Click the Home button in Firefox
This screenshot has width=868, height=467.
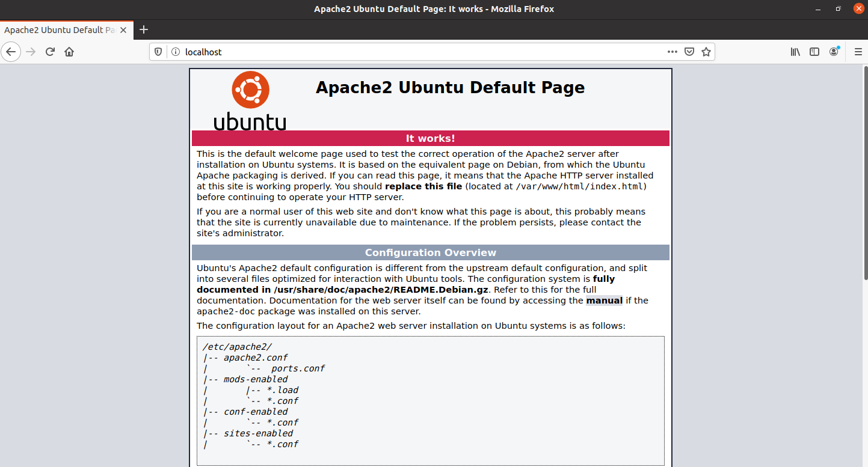pyautogui.click(x=69, y=52)
